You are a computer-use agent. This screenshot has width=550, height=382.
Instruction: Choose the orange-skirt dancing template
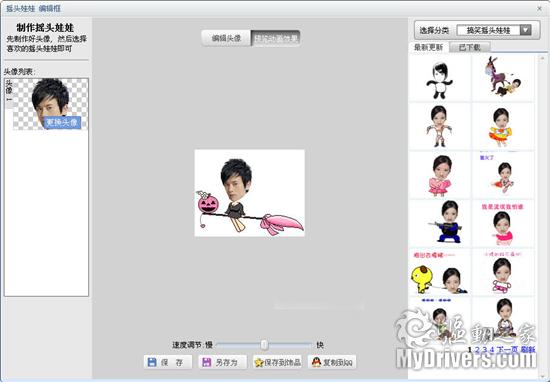[x=502, y=127]
